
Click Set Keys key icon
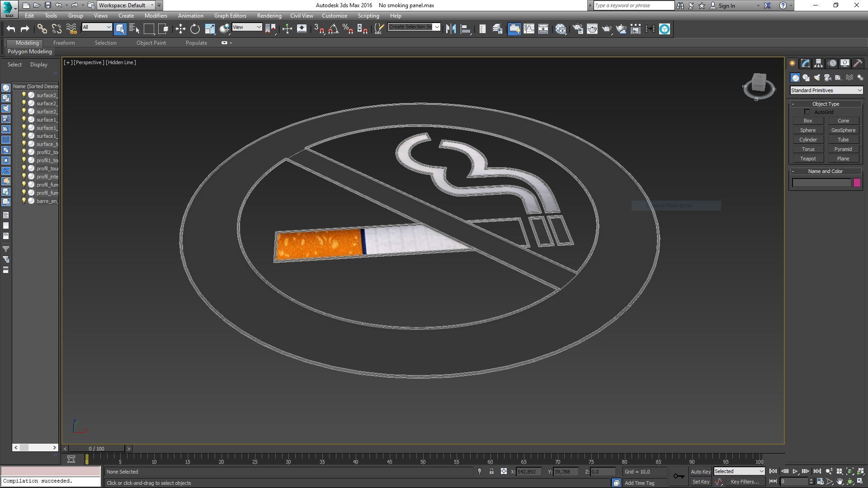[679, 476]
